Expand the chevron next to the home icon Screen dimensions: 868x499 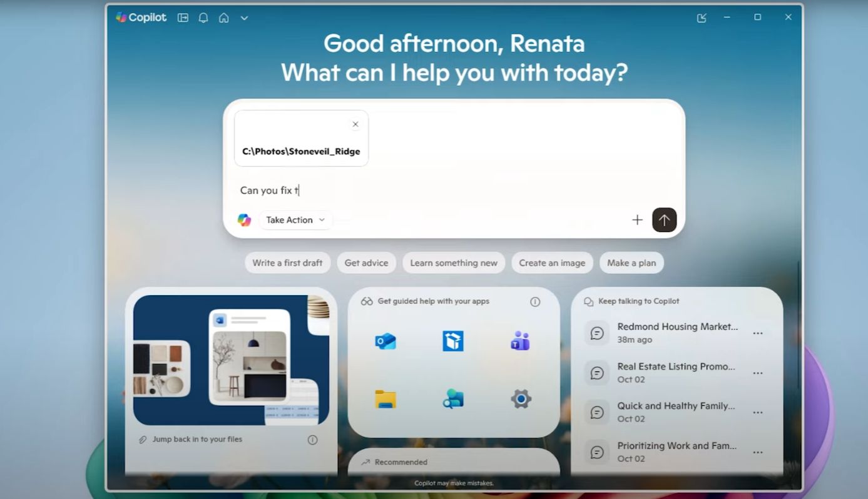pyautogui.click(x=245, y=18)
